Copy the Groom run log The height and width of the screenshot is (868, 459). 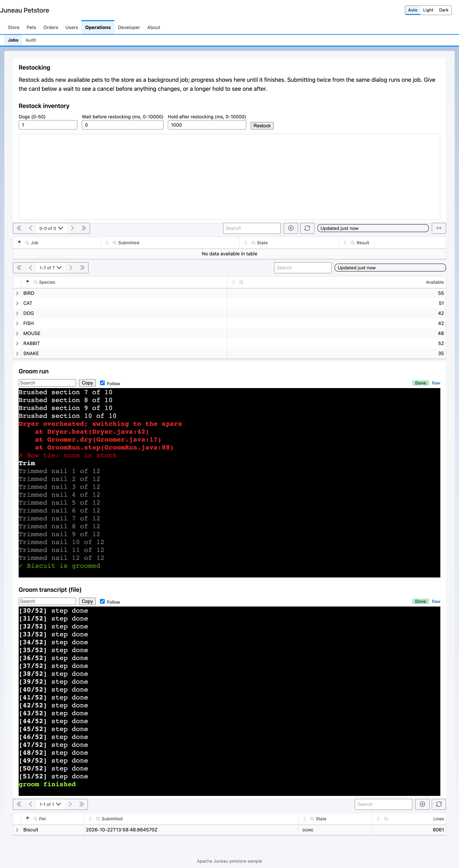tap(87, 383)
